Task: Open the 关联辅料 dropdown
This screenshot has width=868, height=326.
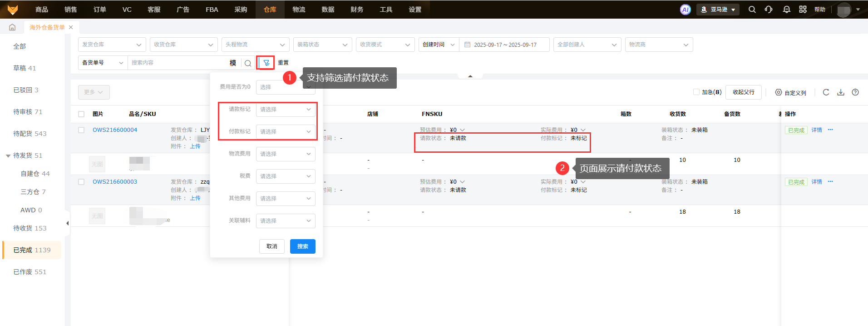Action: pos(286,221)
